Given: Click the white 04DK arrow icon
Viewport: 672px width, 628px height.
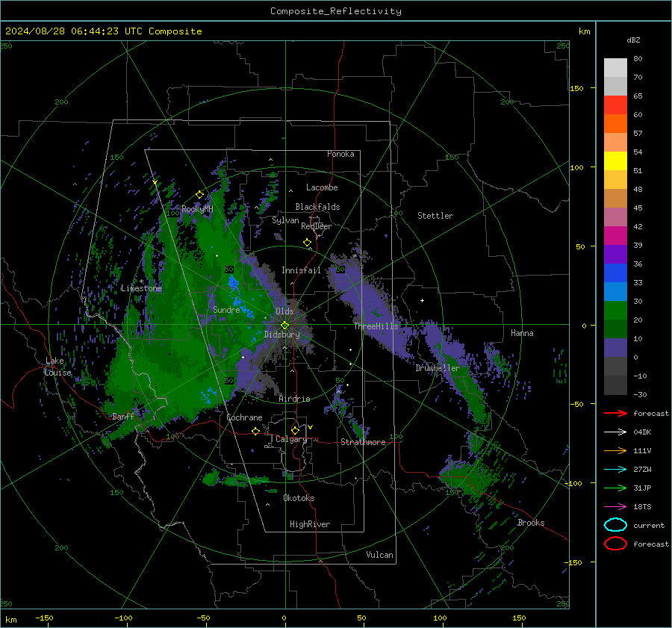Looking at the screenshot, I should (615, 432).
